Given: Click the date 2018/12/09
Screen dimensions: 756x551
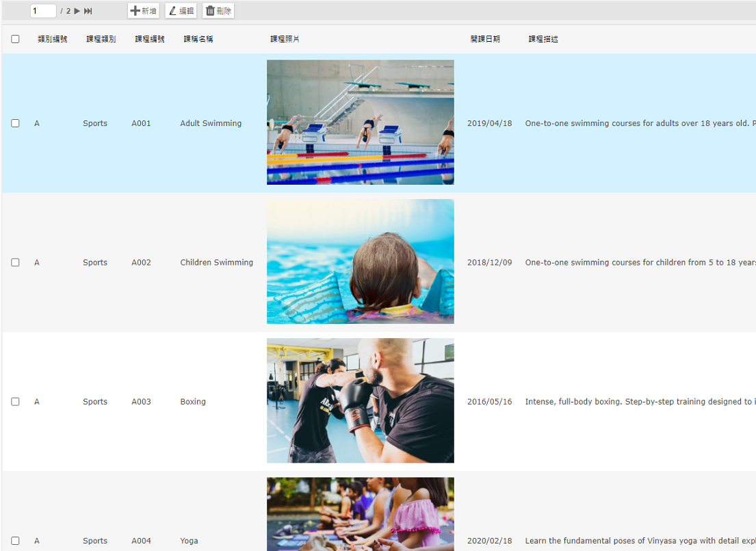Looking at the screenshot, I should click(x=489, y=262).
